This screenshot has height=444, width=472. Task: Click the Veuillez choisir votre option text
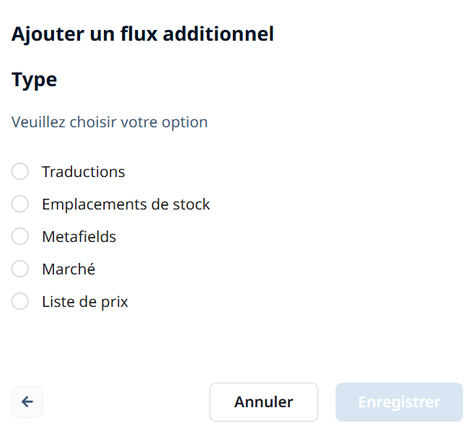(110, 122)
